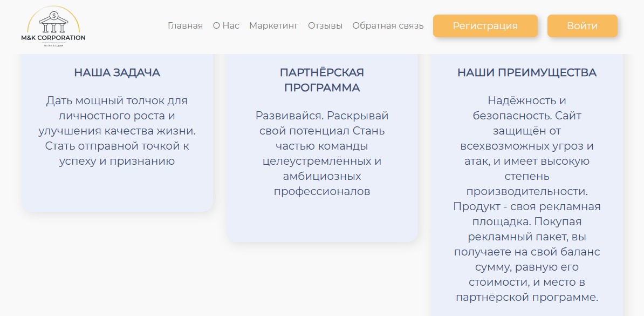Click text 'успеху и признанию'
The height and width of the screenshot is (316, 644).
tap(117, 161)
